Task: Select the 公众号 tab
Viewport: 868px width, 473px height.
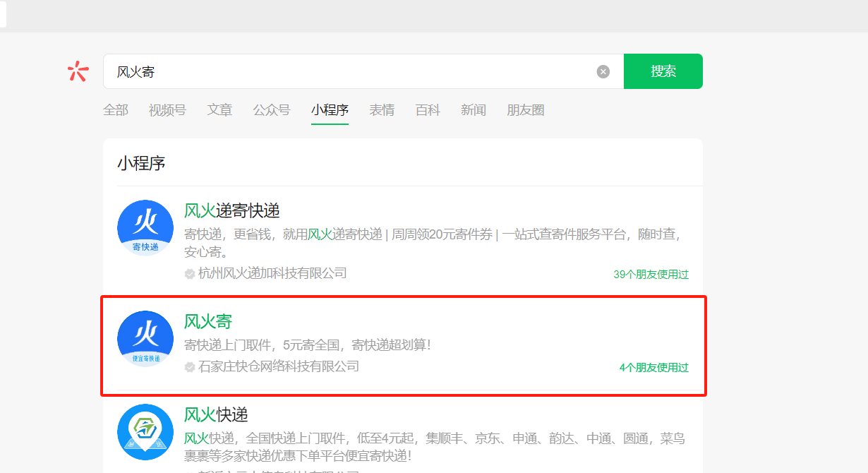Action: [272, 110]
